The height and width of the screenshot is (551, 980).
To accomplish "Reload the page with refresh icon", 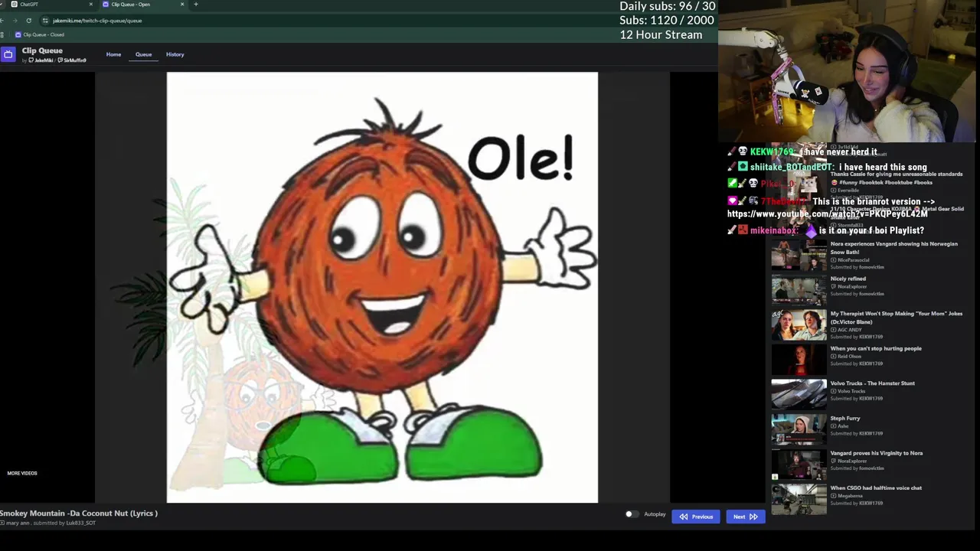I will [29, 21].
